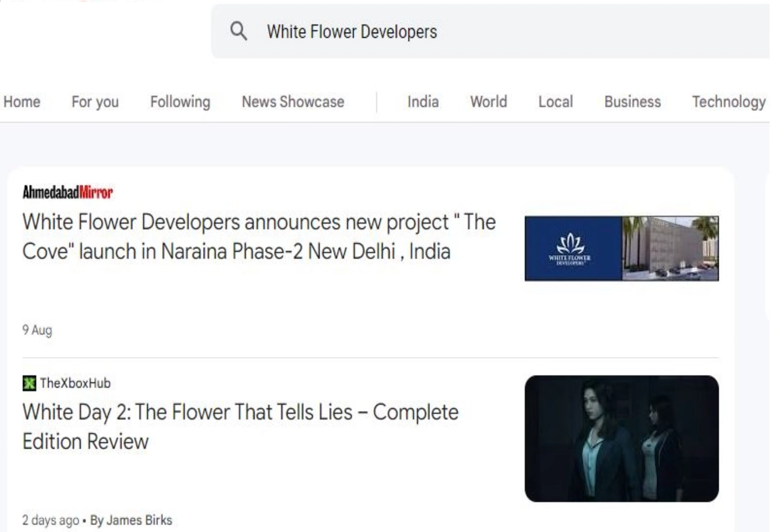Click the search magnifier icon
771x532 pixels.
[x=239, y=31]
